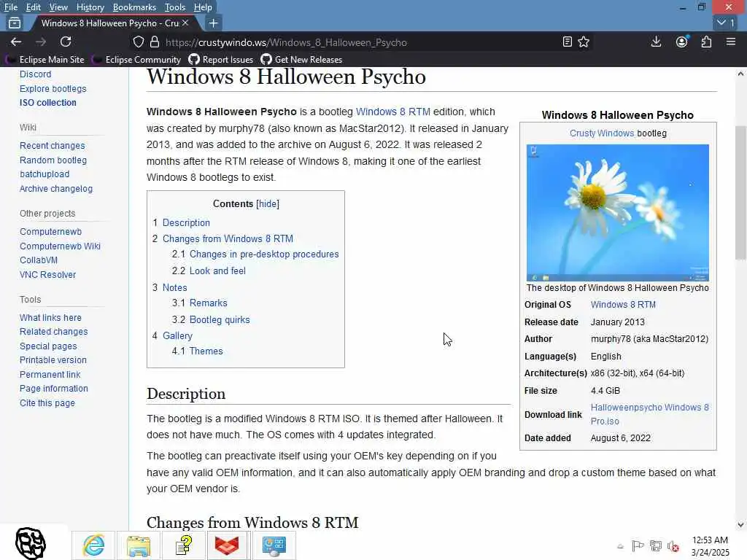Download Halloweenpsycho Windows 8 Pro.iso
The image size is (747, 560).
[x=650, y=414]
